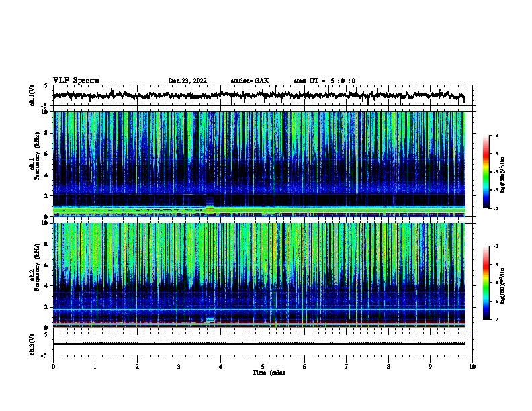Click the ch.3 flat signal trace panel
This screenshot has width=532, height=411.
(x=264, y=345)
